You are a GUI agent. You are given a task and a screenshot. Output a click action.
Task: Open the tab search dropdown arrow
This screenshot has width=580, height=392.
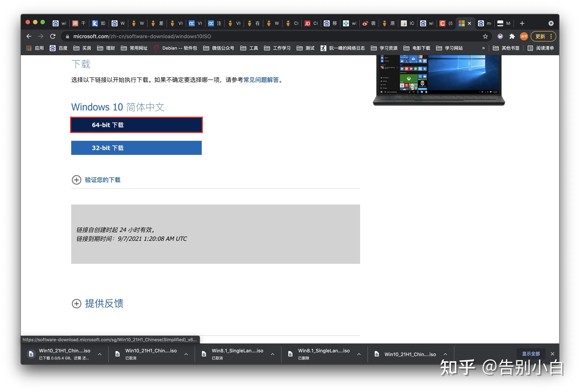coord(551,24)
